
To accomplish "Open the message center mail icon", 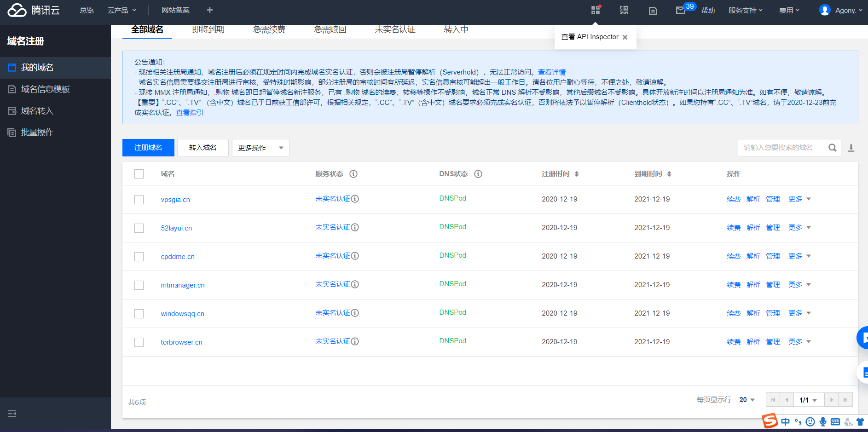I will coord(680,10).
